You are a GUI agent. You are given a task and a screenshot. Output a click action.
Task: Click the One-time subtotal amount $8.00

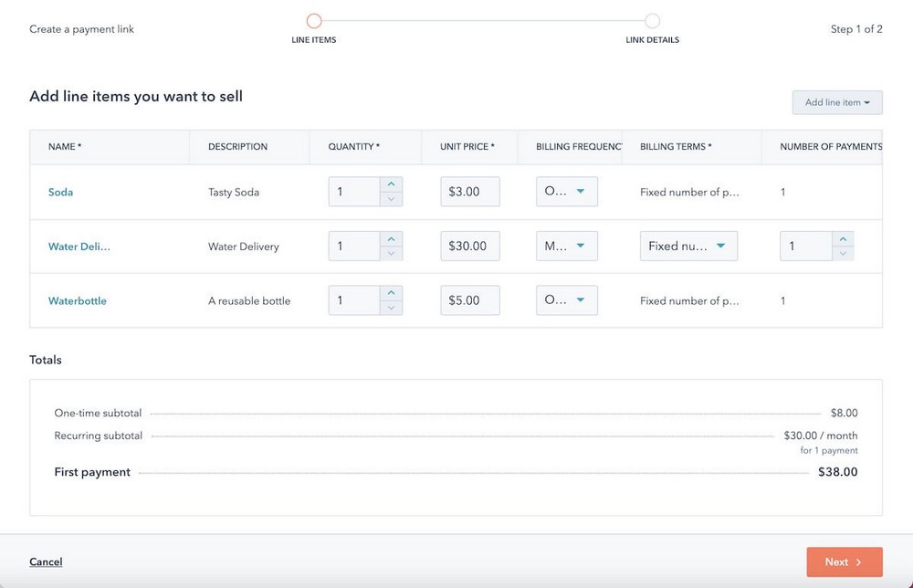(844, 413)
